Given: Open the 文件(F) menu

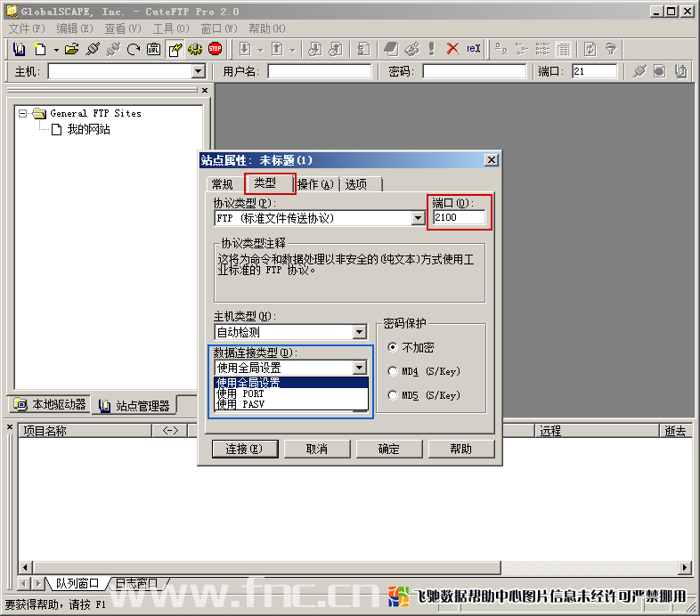Looking at the screenshot, I should (x=27, y=29).
